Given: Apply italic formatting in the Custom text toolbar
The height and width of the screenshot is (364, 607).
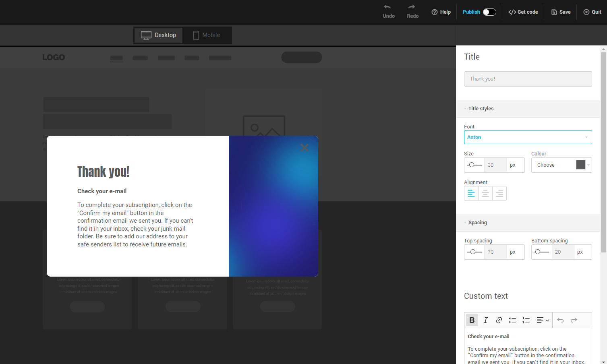Looking at the screenshot, I should click(x=485, y=320).
